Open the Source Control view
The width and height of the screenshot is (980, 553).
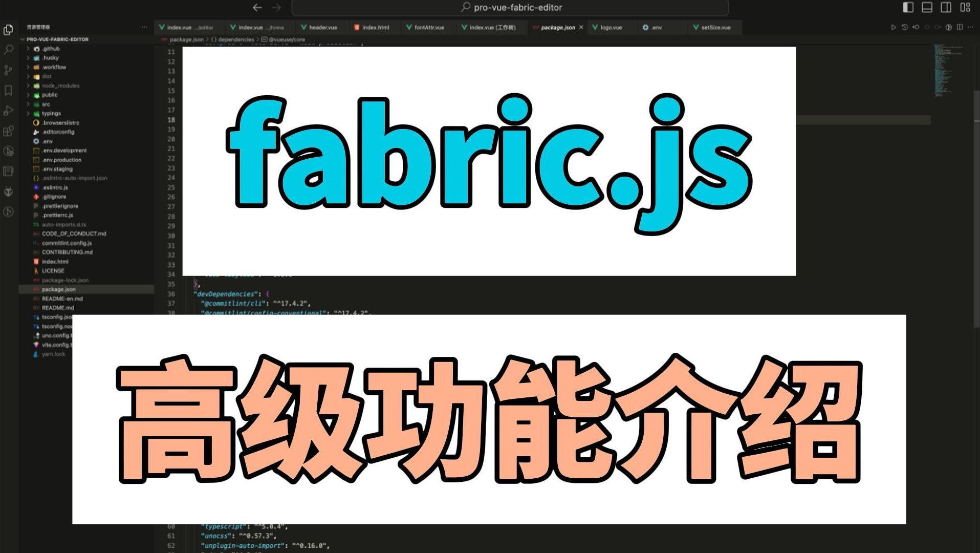click(8, 70)
